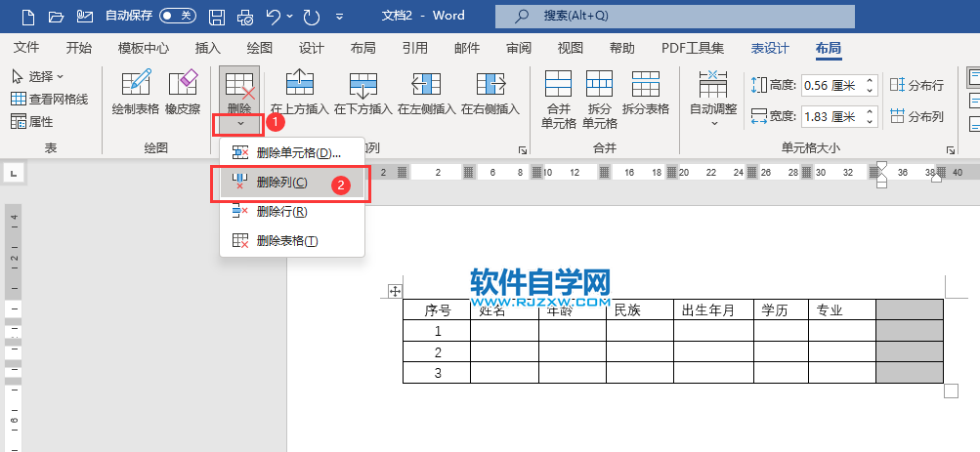Open the 文件 tab
Viewport: 980px width, 452px height.
point(26,48)
